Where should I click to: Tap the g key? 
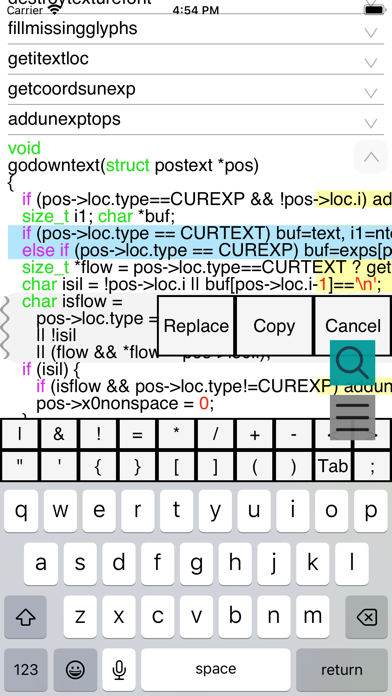[196, 564]
